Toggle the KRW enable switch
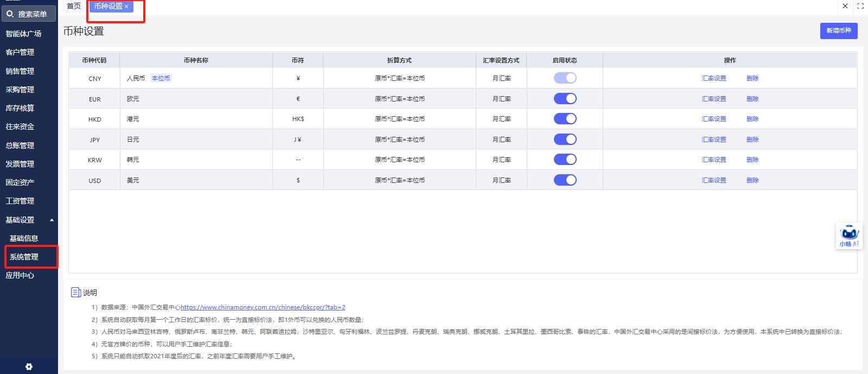The image size is (868, 374). (565, 160)
